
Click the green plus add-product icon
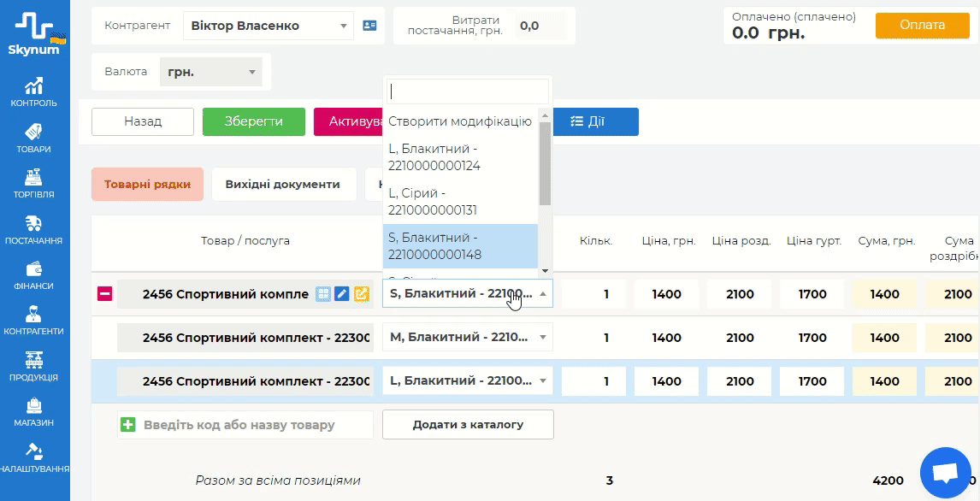[x=128, y=424]
